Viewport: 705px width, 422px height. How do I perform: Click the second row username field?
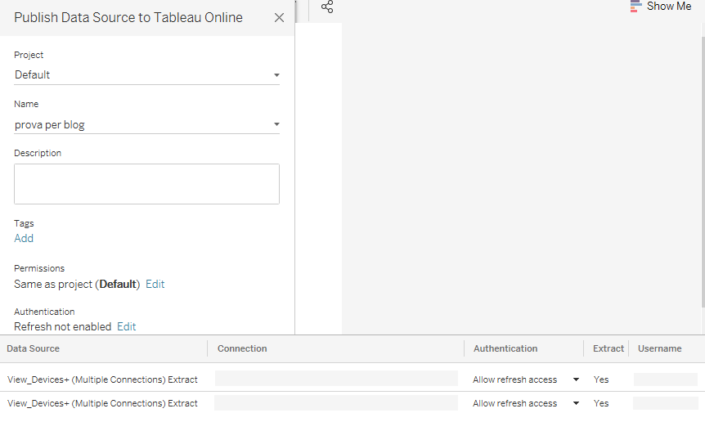coord(665,403)
